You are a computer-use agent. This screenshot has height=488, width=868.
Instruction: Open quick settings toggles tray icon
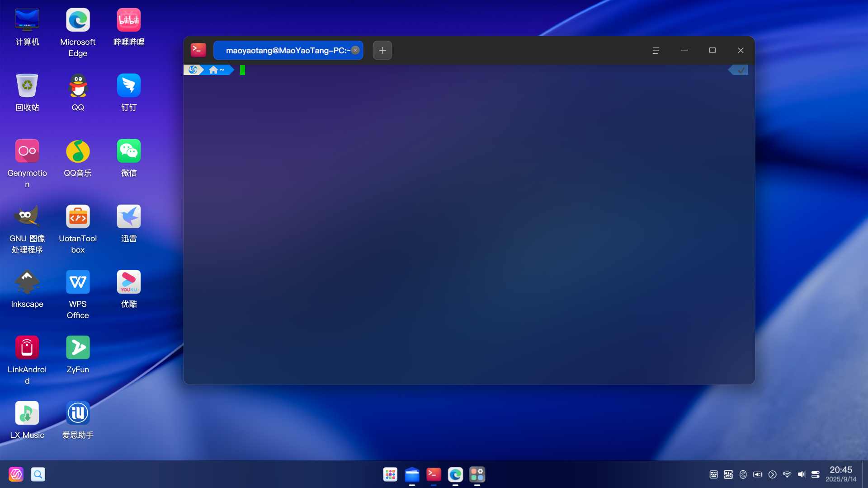coord(816,474)
